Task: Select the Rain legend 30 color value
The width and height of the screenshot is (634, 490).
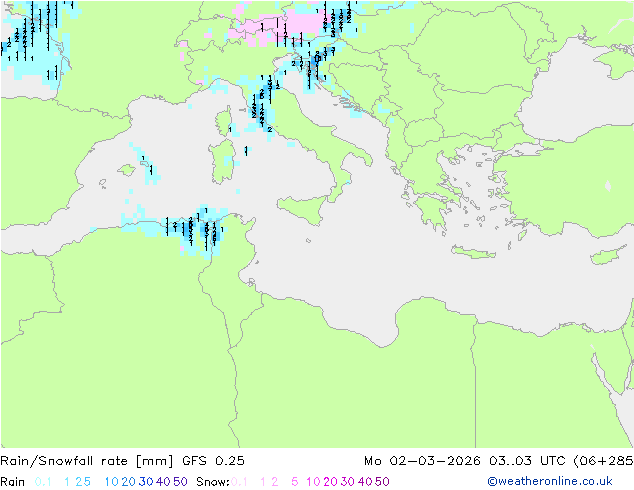Action: [x=146, y=482]
